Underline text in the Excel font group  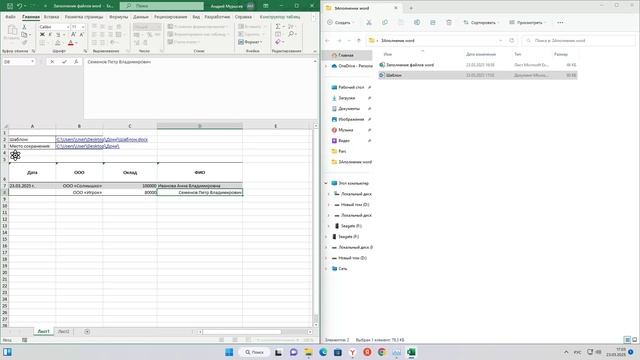tap(58, 35)
